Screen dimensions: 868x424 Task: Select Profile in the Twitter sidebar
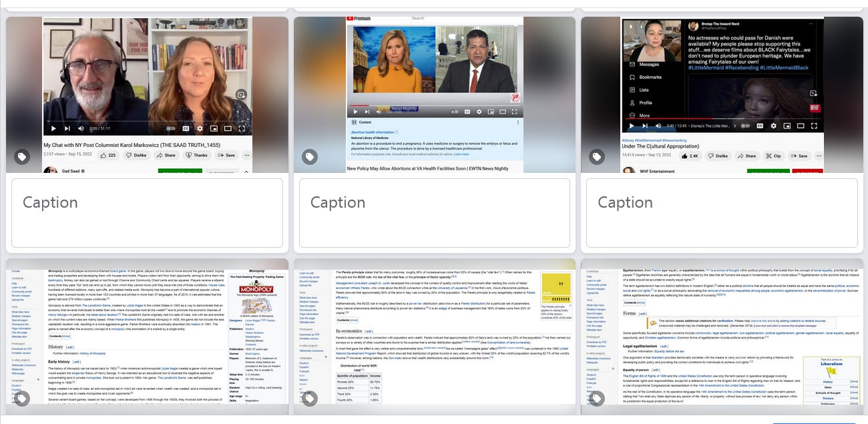[x=640, y=103]
